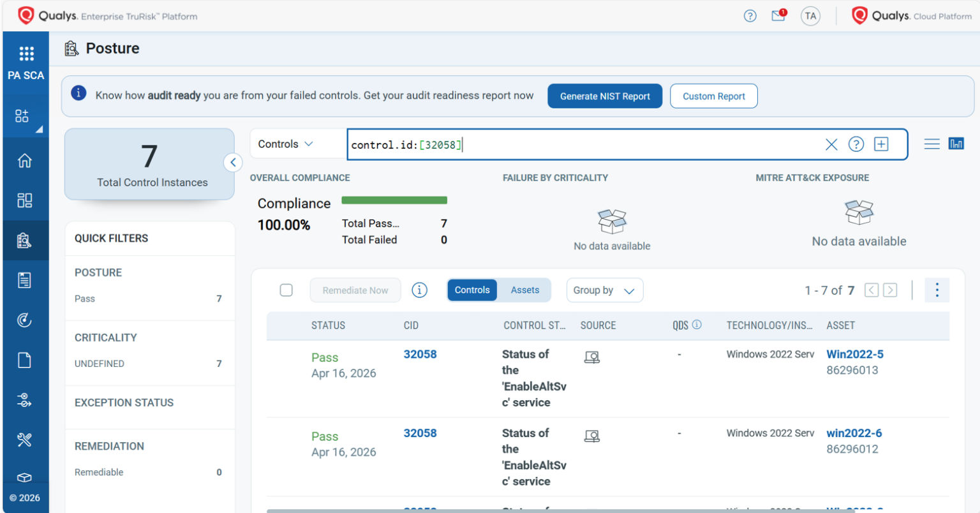Switch the view toggle to Assets
The height and width of the screenshot is (513, 980).
pos(524,290)
